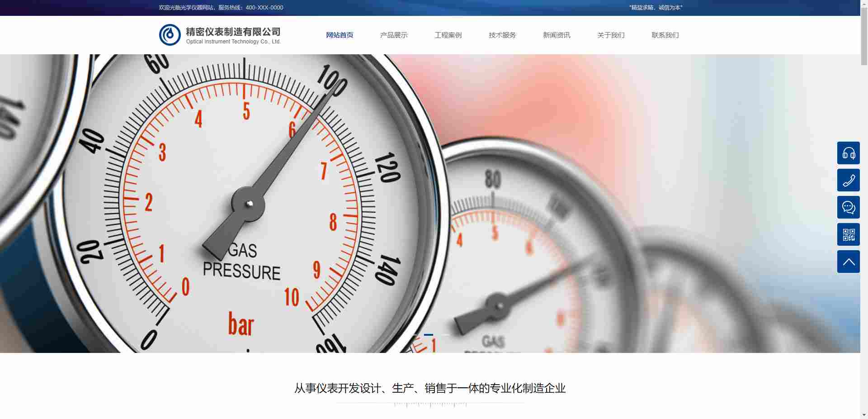Click the vertical scrollbar thumb
This screenshot has height=419, width=868.
click(864, 36)
